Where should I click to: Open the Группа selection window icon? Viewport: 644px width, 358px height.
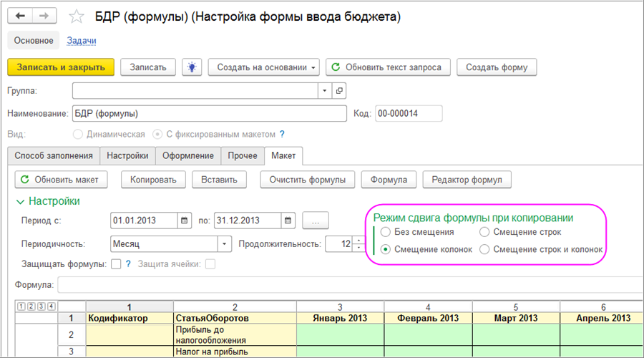point(339,91)
